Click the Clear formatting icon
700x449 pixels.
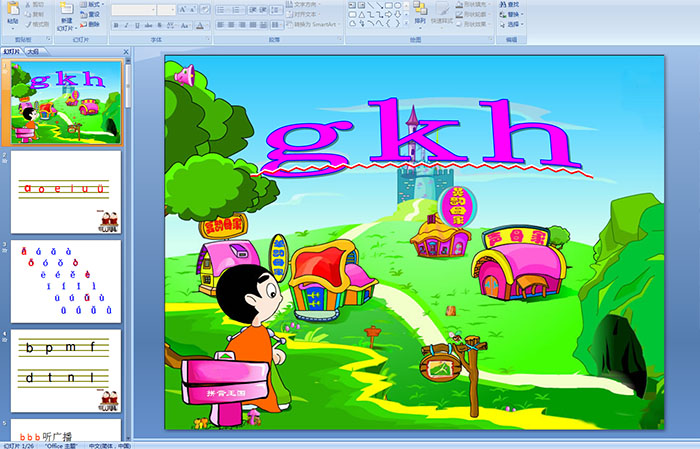(x=203, y=10)
